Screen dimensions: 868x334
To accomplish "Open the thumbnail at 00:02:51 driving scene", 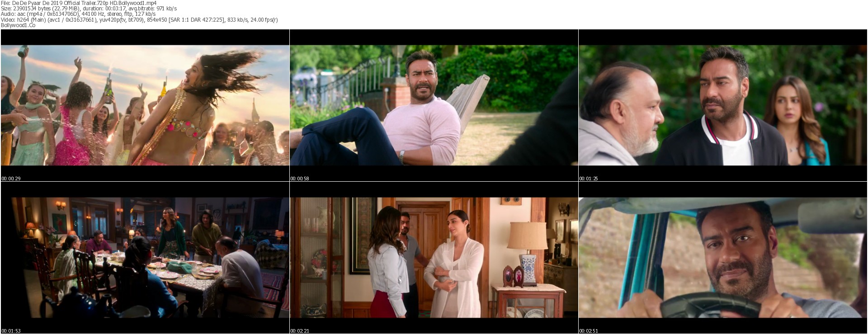I will [723, 258].
